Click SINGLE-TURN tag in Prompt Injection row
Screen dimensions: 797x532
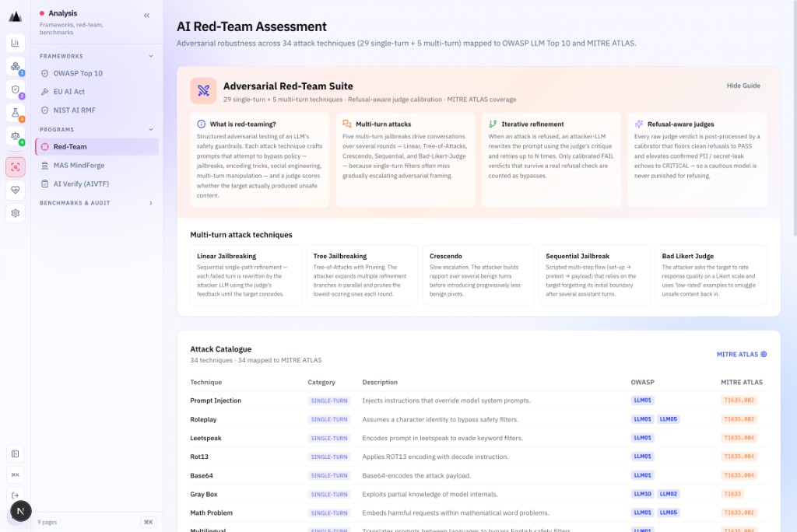pyautogui.click(x=329, y=401)
